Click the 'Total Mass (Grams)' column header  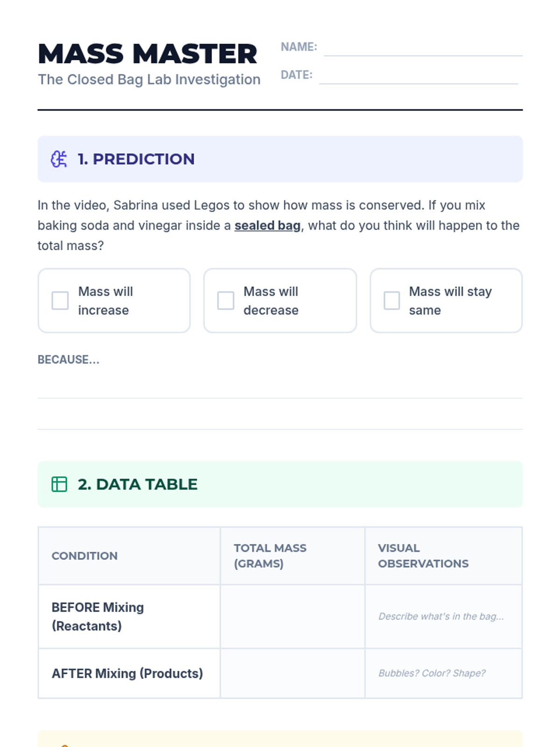(x=270, y=556)
